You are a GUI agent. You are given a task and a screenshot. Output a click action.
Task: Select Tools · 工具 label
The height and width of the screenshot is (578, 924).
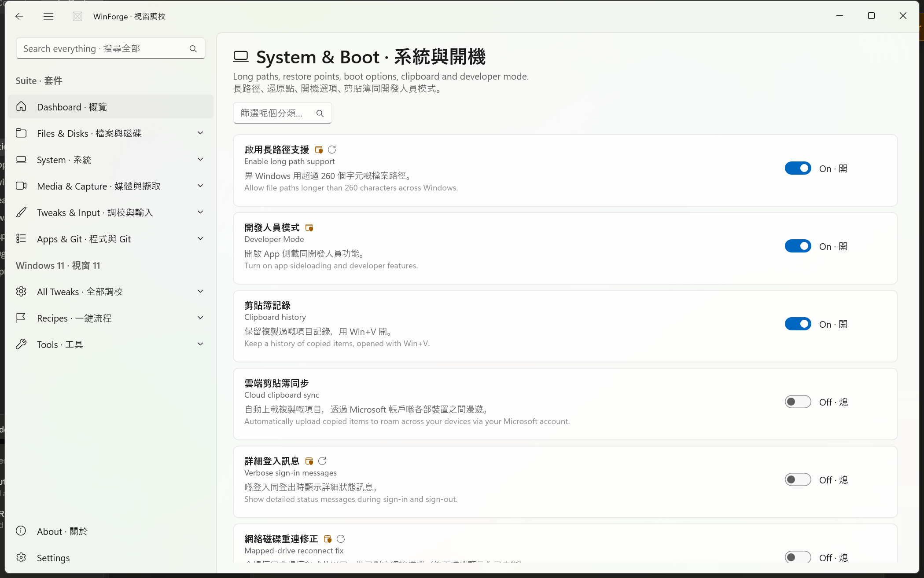coord(60,344)
